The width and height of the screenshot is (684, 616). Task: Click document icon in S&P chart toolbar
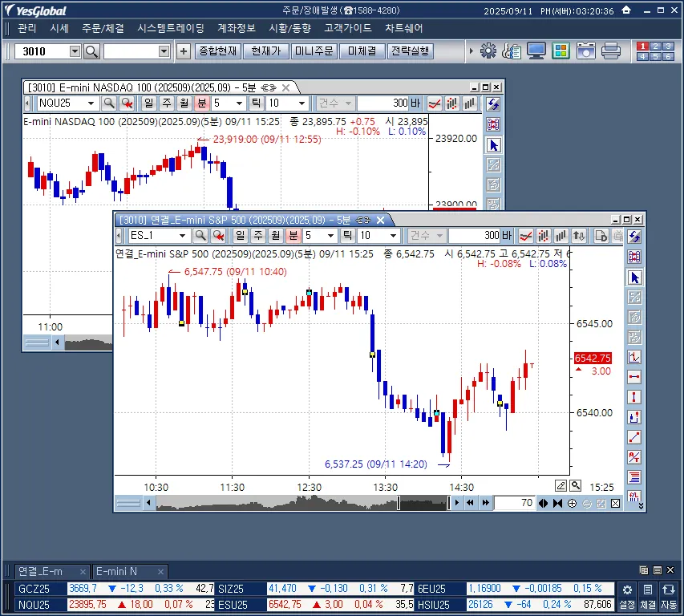601,236
